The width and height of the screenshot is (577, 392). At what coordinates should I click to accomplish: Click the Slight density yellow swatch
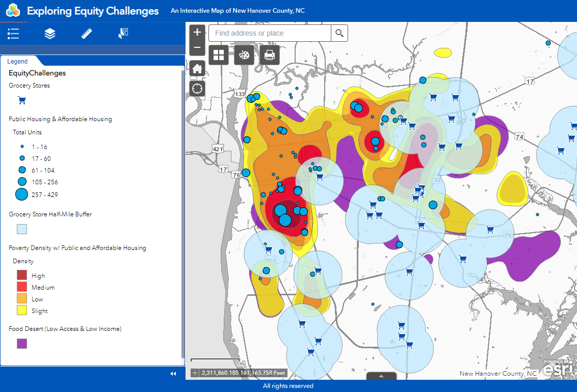[22, 310]
